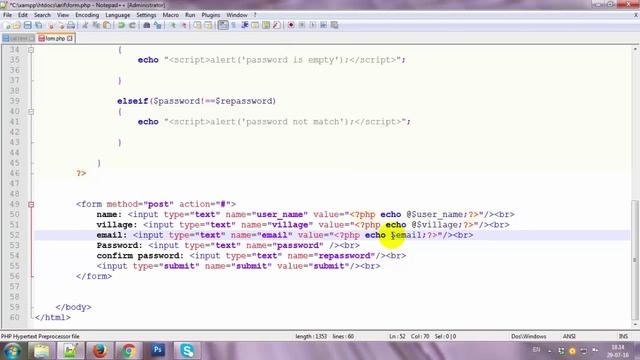Click the New file toolbar icon

coord(7,25)
